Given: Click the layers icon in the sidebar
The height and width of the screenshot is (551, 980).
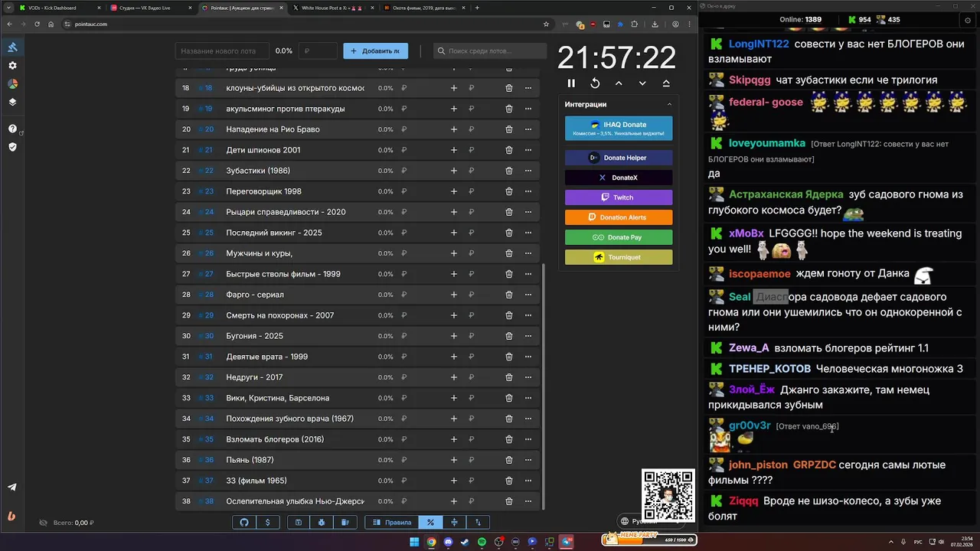Looking at the screenshot, I should (12, 102).
